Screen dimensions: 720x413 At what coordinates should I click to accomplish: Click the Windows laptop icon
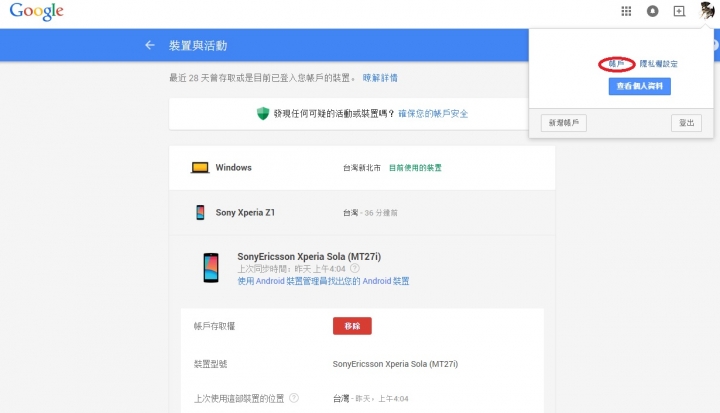coord(200,168)
